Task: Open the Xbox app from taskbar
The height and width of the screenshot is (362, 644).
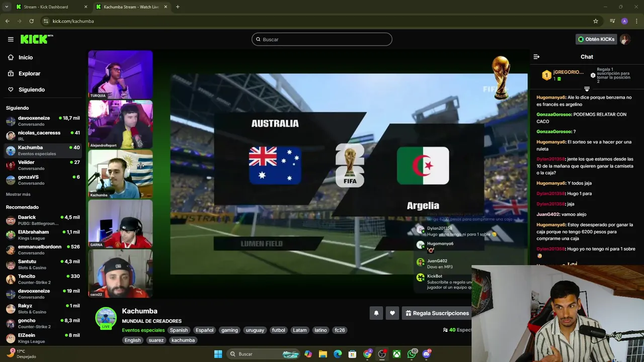Action: [397, 354]
